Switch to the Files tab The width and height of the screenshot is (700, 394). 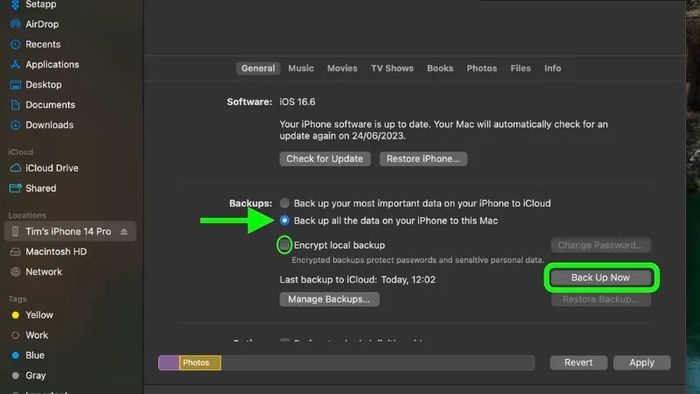click(521, 68)
